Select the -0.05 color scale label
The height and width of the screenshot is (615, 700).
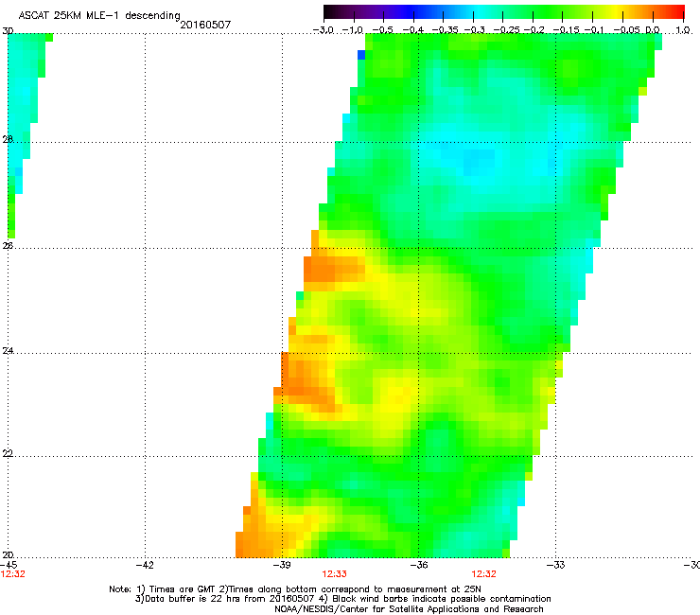(x=626, y=30)
